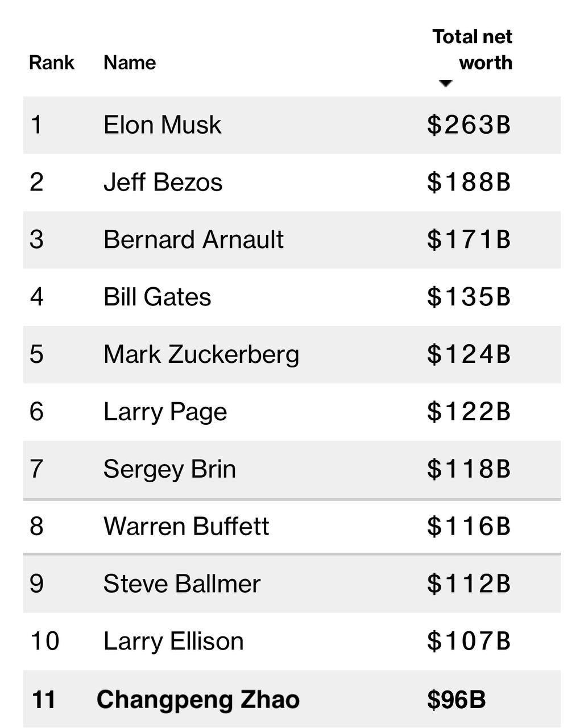Click rank number 1 cell
The width and height of the screenshot is (584, 728).
[36, 125]
